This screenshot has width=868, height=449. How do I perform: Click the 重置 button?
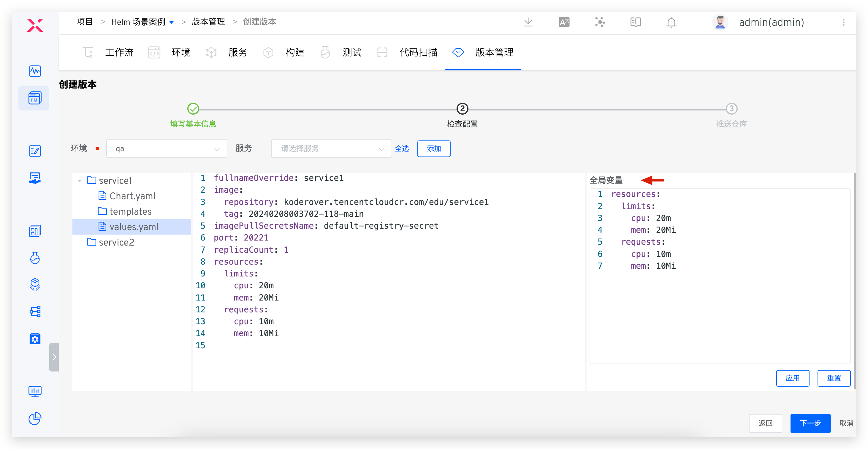point(834,378)
